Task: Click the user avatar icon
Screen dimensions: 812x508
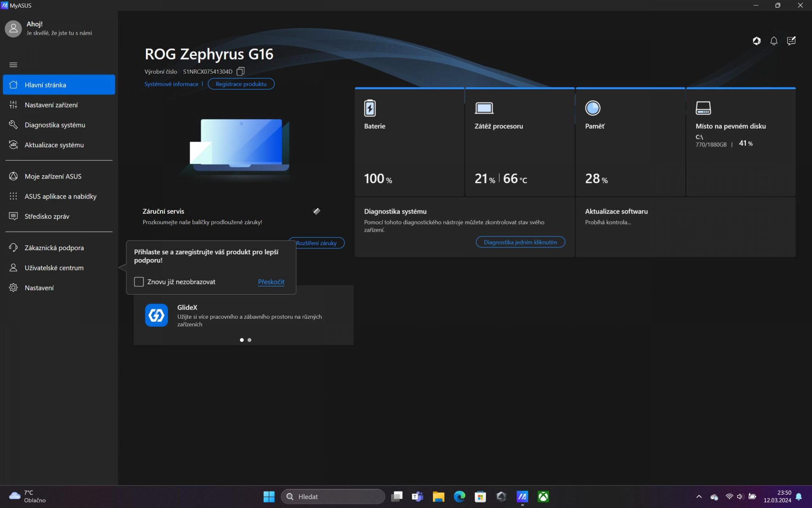Action: click(x=13, y=28)
